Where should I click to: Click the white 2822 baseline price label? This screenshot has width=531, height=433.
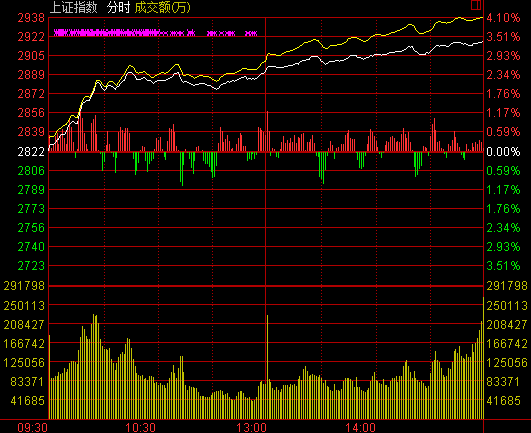(31, 151)
